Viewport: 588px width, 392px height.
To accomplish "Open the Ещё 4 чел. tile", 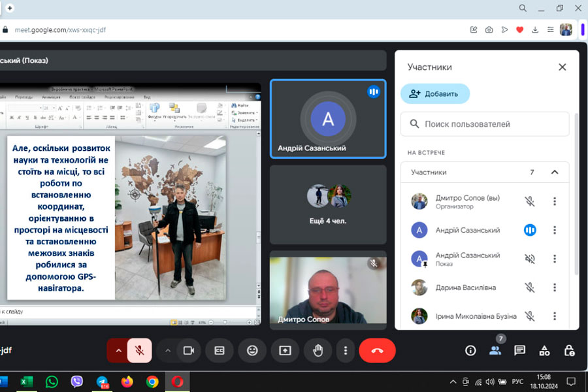I will point(328,204).
